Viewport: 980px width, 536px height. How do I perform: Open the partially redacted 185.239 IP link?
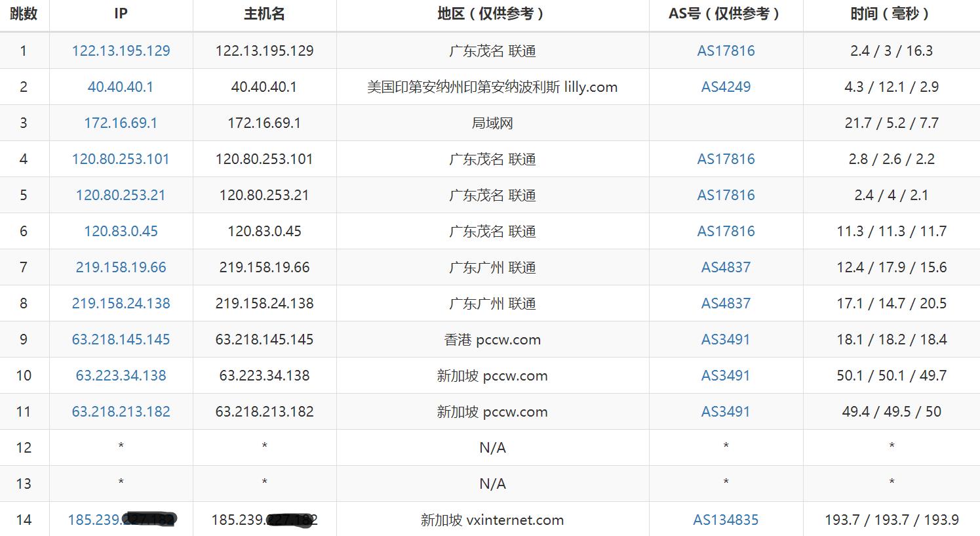tap(122, 520)
